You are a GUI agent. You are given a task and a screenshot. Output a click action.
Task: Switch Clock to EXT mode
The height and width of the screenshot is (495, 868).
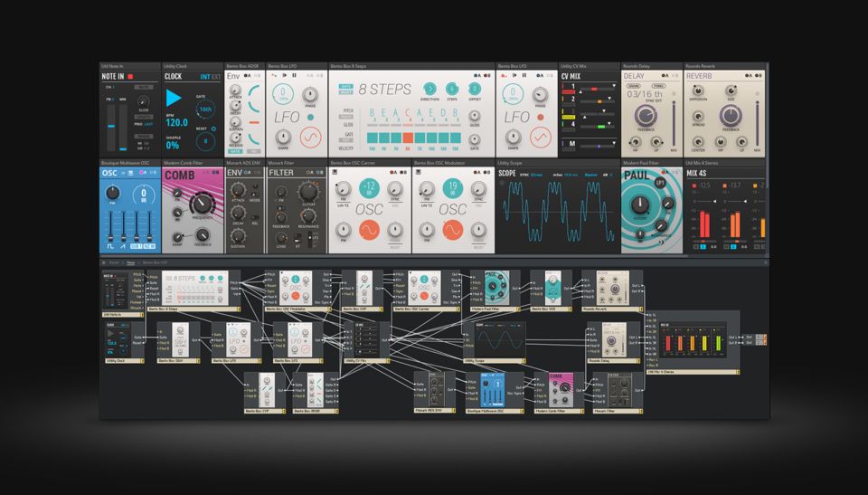(x=215, y=77)
